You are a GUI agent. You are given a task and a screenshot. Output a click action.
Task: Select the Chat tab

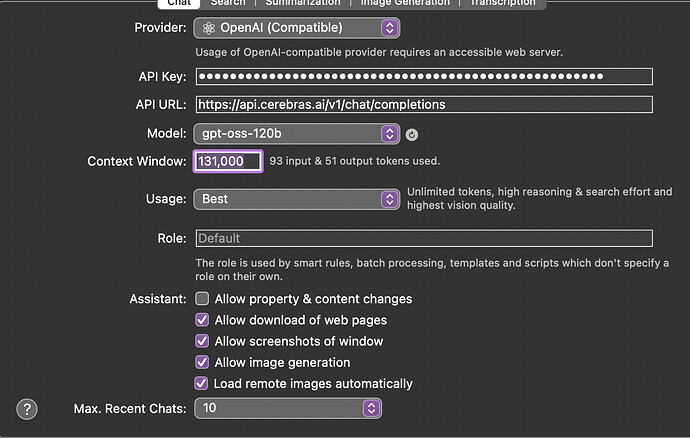click(178, 3)
